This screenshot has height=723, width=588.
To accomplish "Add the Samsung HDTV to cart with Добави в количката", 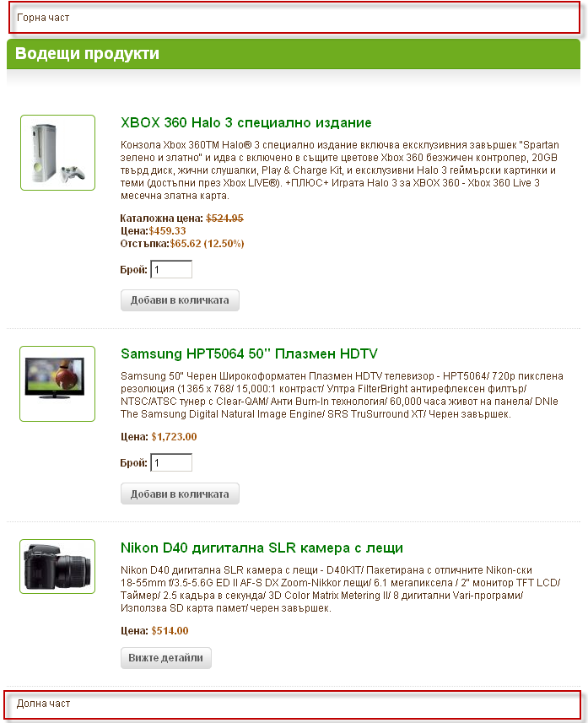I will 180,494.
